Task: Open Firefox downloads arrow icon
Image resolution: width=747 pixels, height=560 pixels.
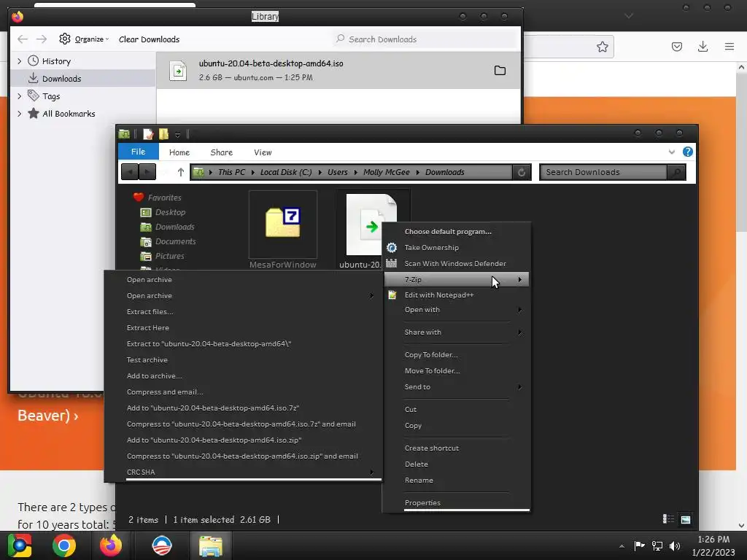Action: click(703, 46)
